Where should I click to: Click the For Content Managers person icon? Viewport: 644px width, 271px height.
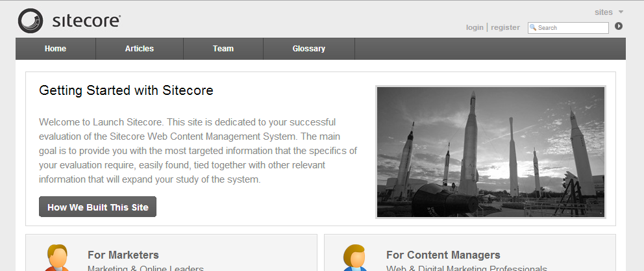[x=354, y=258]
